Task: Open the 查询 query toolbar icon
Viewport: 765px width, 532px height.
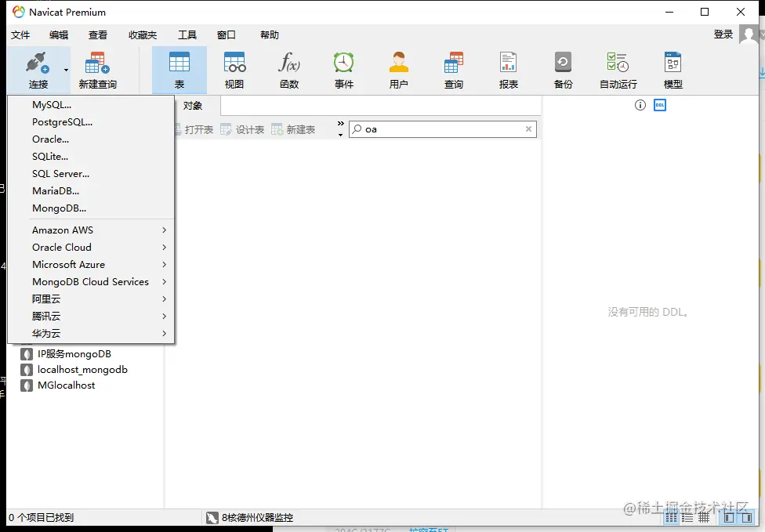Action: click(454, 63)
